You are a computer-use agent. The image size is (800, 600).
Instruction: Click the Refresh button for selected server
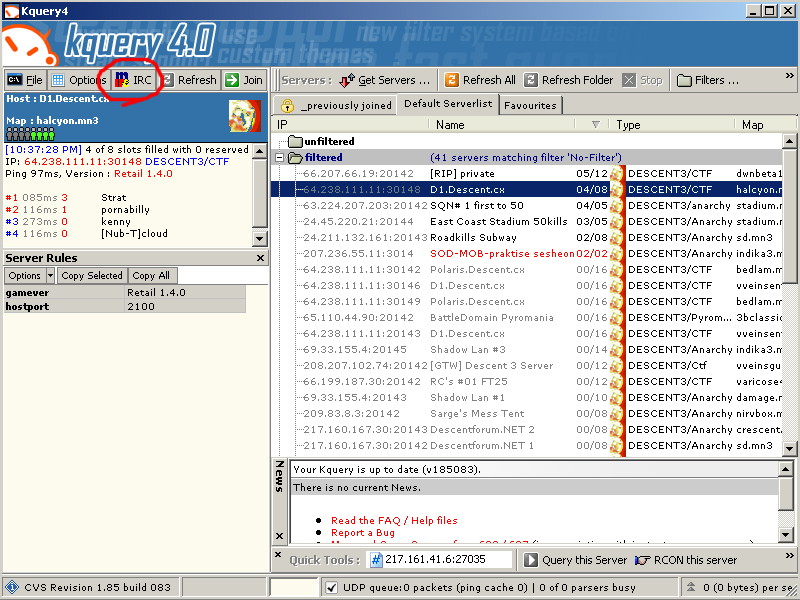point(190,80)
